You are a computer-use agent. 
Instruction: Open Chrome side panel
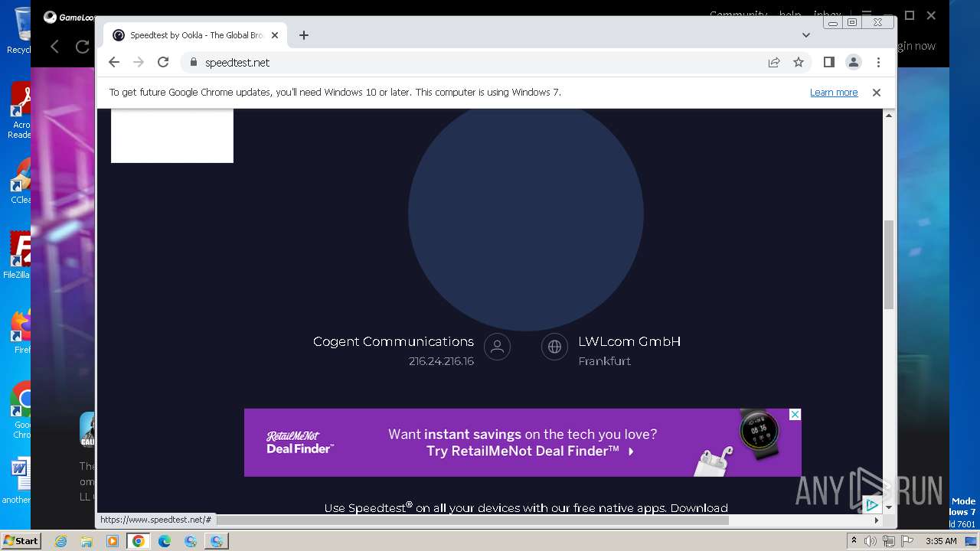click(828, 62)
